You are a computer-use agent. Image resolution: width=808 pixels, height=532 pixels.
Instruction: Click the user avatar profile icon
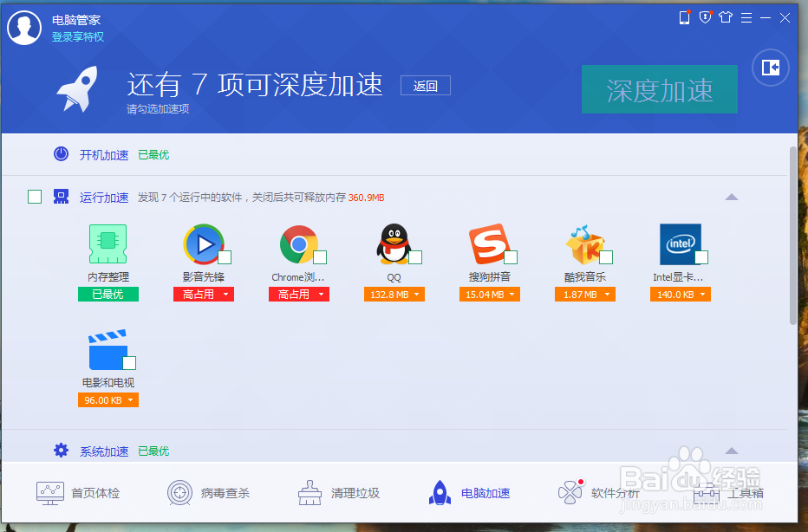pos(24,28)
